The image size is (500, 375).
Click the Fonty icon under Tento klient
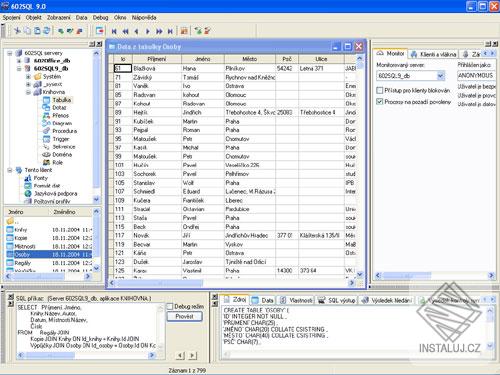pyautogui.click(x=28, y=178)
